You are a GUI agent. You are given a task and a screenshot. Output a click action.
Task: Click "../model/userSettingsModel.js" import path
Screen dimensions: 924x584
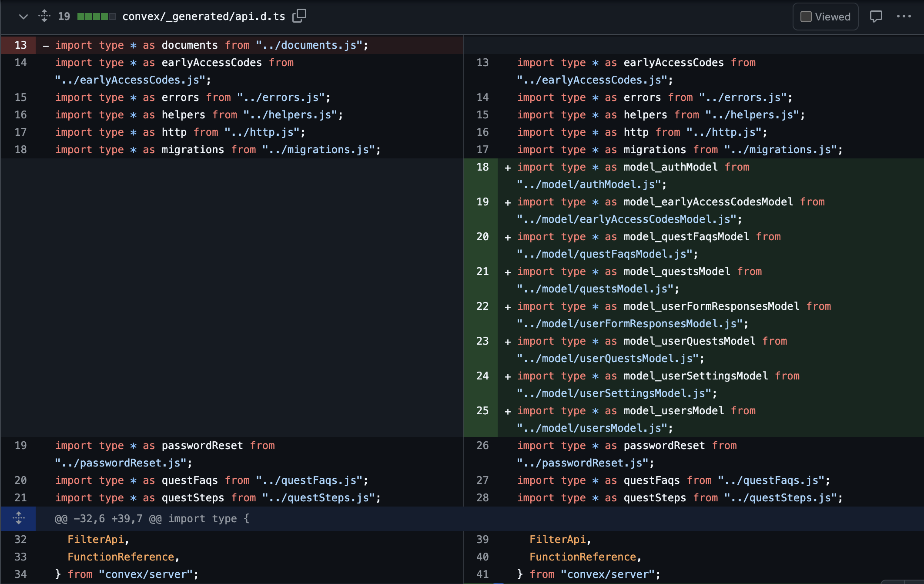[614, 393]
